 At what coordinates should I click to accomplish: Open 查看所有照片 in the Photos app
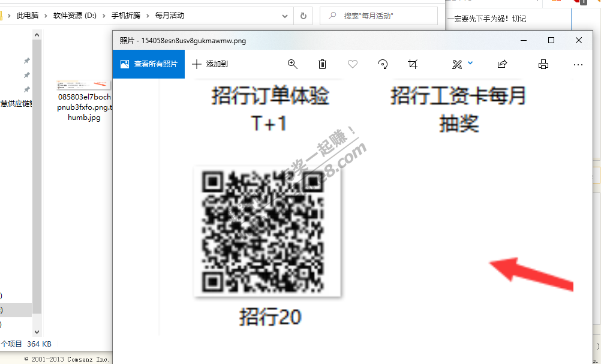(x=148, y=64)
